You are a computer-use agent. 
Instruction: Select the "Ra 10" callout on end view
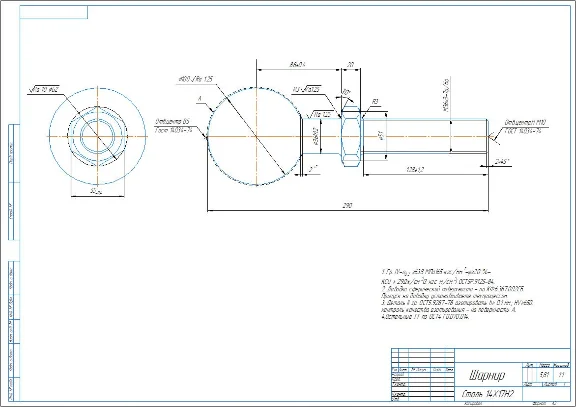coord(43,89)
